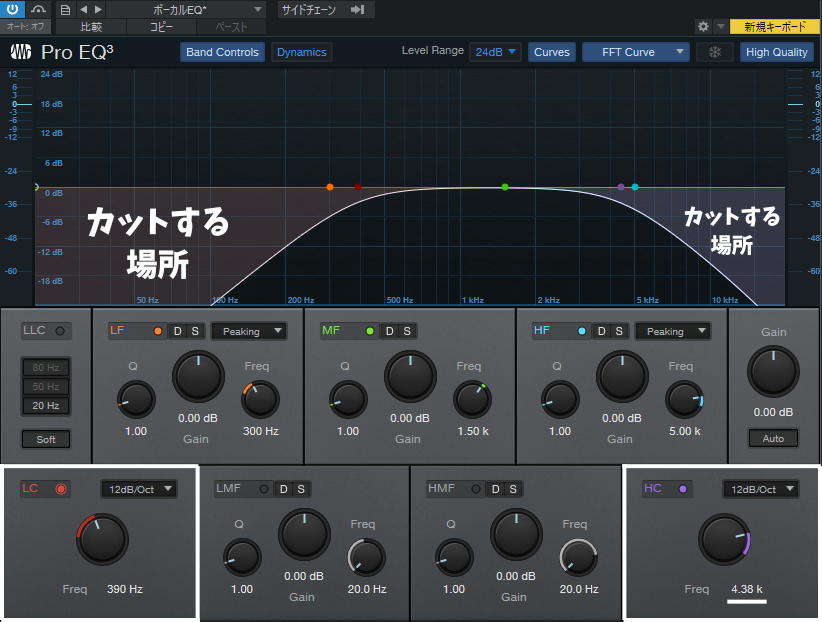The image size is (822, 622).
Task: Click the ペースト paste button
Action: click(231, 27)
